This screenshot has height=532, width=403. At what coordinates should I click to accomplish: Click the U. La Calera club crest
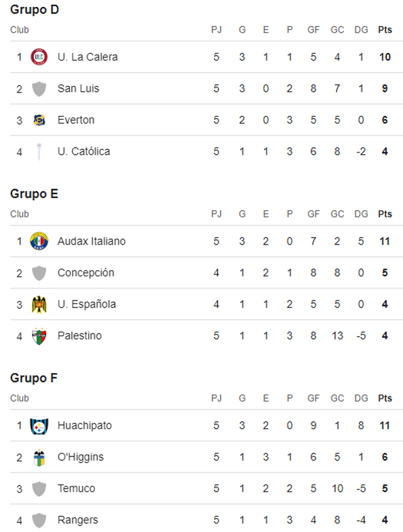[x=39, y=57]
